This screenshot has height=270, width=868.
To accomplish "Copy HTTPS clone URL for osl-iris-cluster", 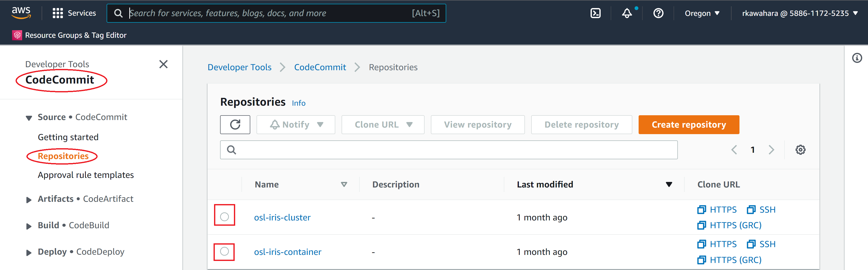I will (x=717, y=210).
